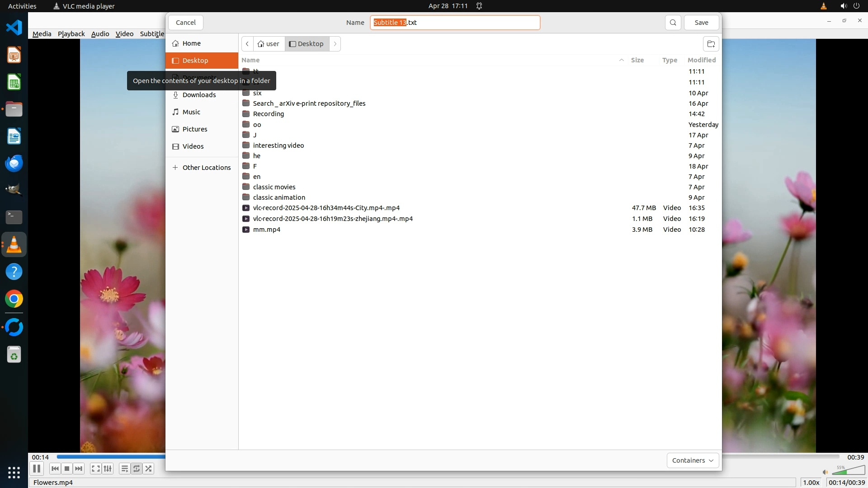Expand the Containers file type dropdown

point(693,460)
